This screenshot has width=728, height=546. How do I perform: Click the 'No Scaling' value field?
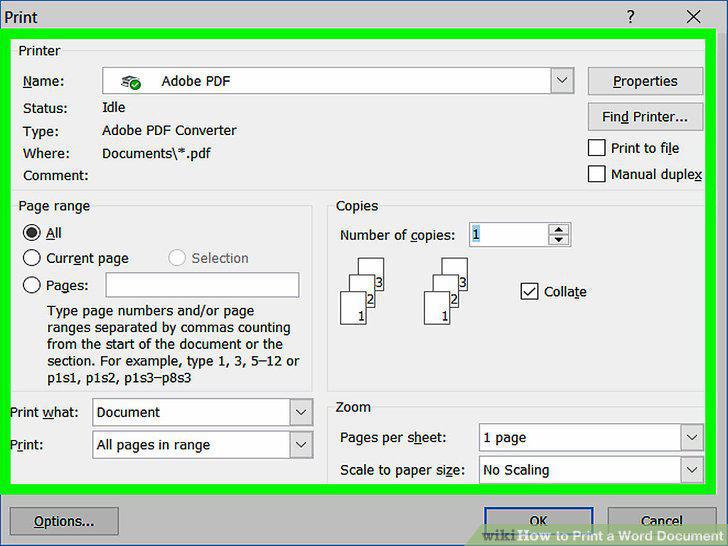[580, 469]
